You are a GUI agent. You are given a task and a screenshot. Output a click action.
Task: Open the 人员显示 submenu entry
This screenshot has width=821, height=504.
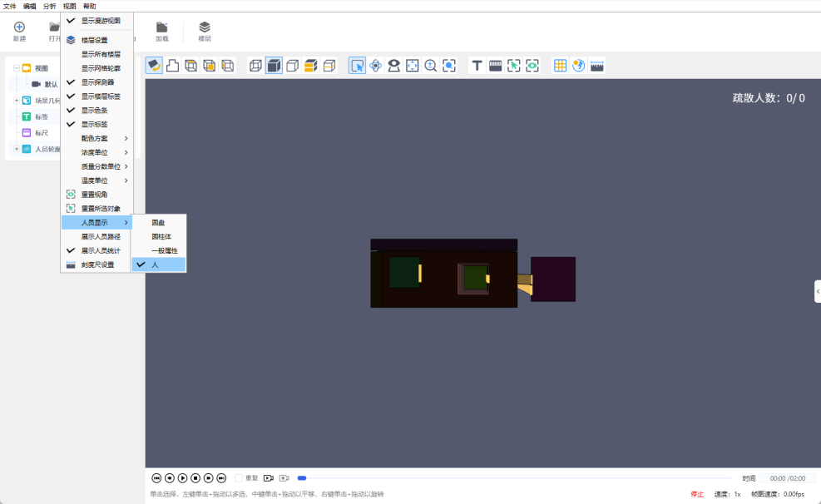[x=96, y=222]
